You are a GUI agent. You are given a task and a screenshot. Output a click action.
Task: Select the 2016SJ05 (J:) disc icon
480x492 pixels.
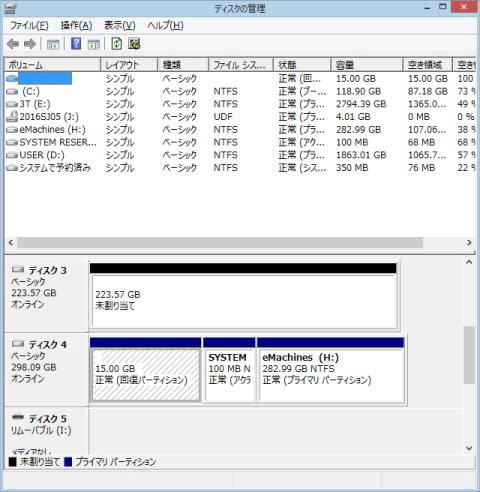(x=12, y=116)
